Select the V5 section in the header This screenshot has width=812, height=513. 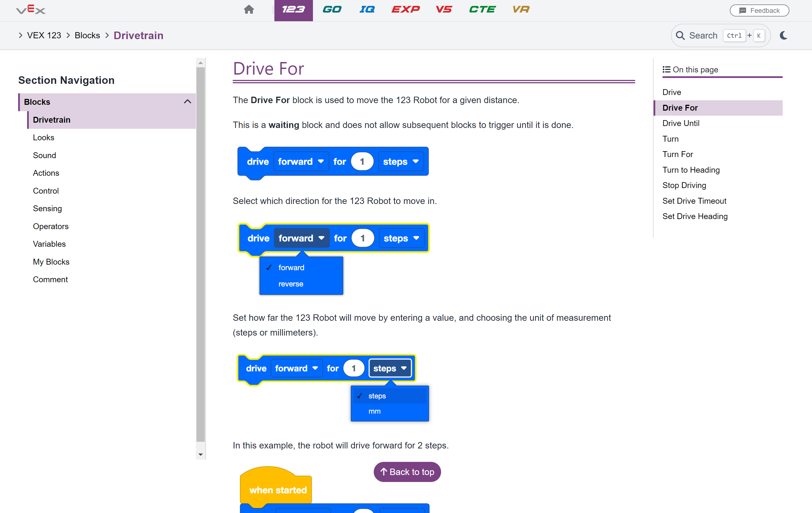(444, 10)
